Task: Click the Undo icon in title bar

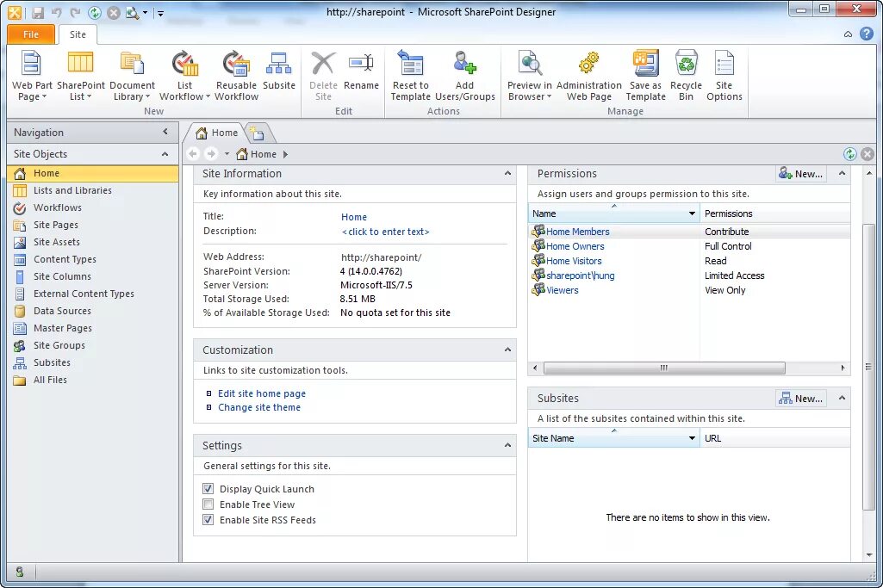Action: (56, 12)
